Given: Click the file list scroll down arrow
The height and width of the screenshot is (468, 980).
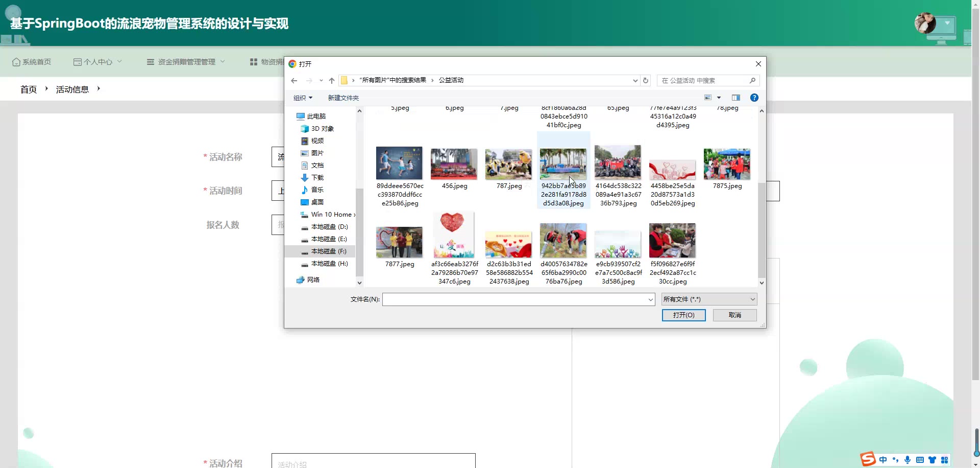Looking at the screenshot, I should pos(762,283).
